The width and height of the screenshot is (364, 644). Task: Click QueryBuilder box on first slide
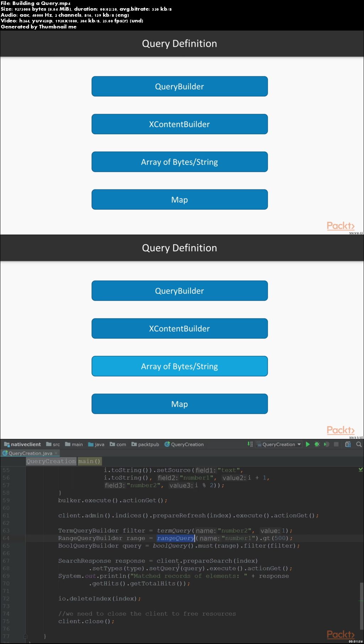pyautogui.click(x=180, y=86)
